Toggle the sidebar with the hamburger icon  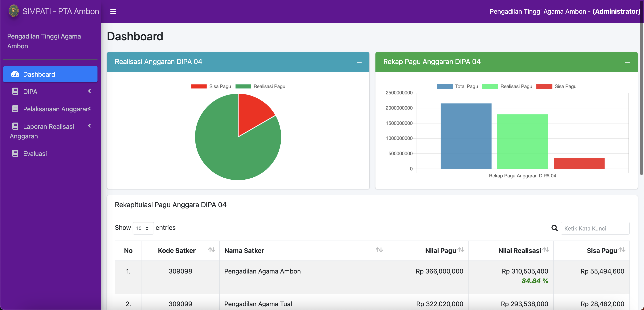click(x=113, y=11)
